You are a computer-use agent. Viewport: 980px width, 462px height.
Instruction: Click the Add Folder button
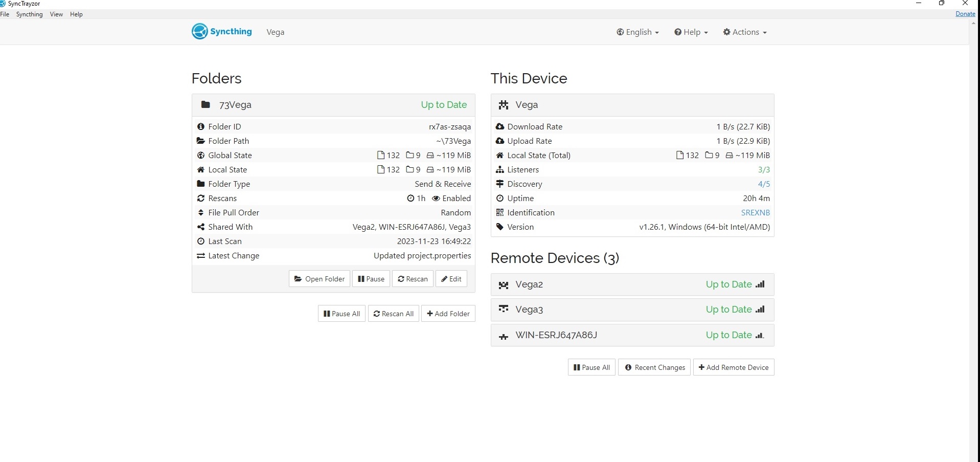448,314
